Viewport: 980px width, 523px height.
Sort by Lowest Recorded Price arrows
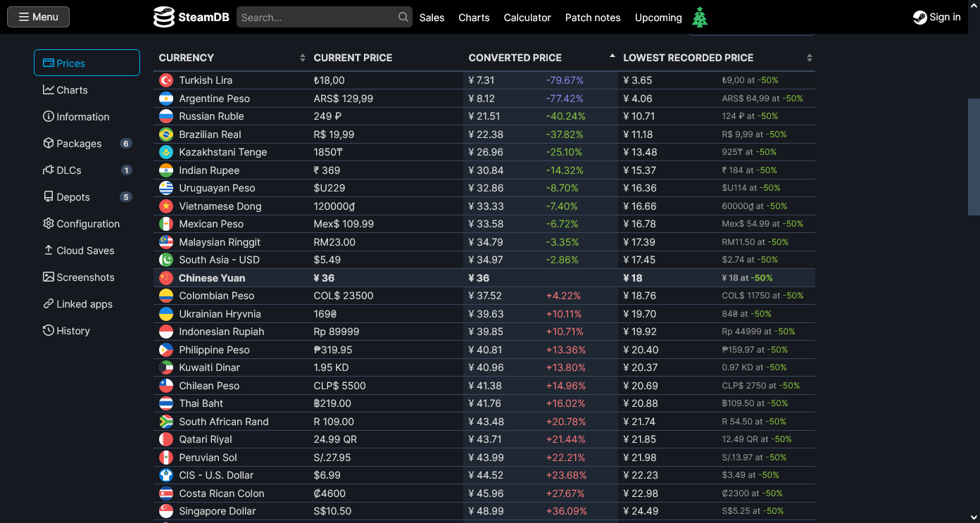[x=809, y=58]
